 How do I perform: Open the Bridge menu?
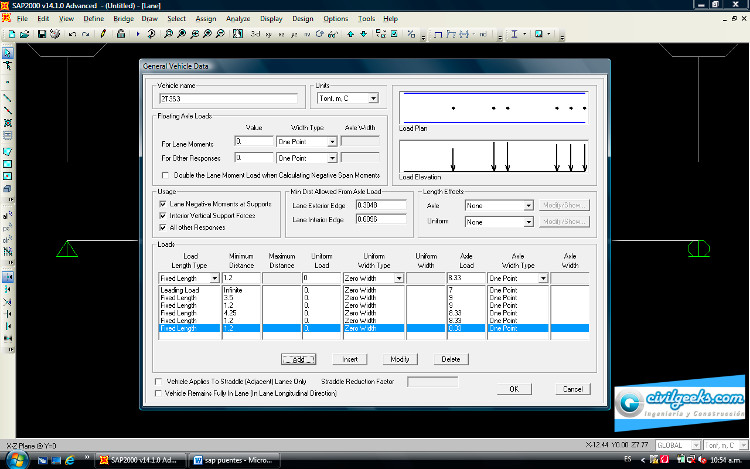[123, 19]
